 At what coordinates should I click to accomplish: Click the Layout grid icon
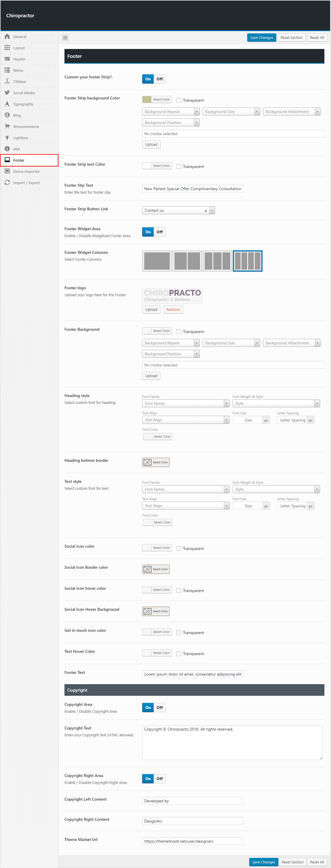click(7, 48)
